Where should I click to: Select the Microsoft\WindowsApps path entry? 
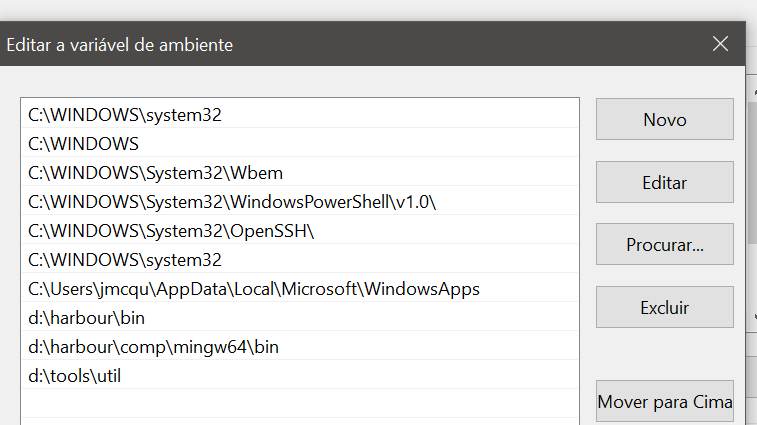click(x=254, y=289)
